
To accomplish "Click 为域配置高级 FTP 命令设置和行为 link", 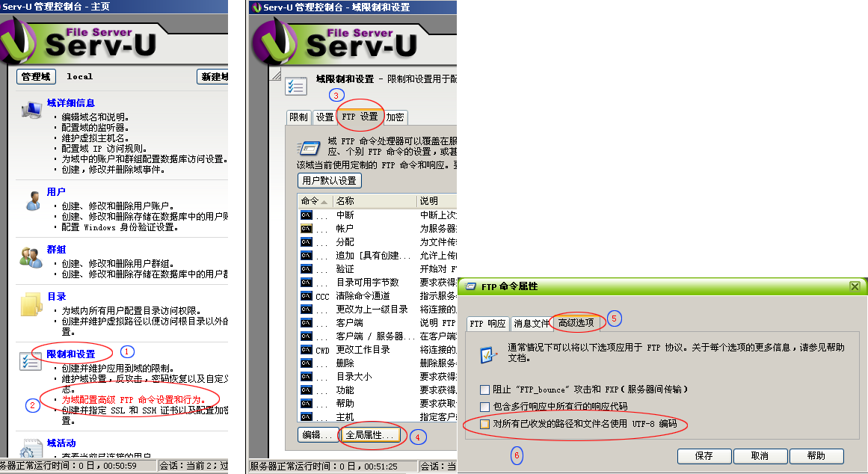I will click(133, 400).
